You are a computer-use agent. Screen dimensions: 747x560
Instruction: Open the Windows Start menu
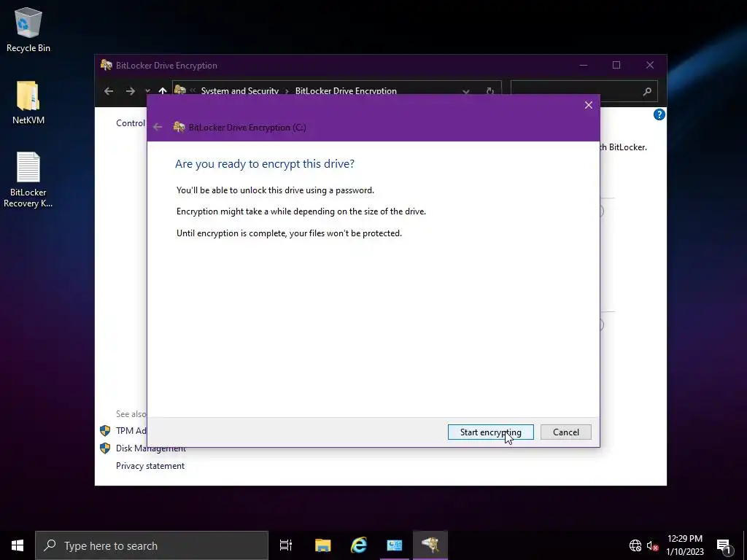click(x=18, y=545)
